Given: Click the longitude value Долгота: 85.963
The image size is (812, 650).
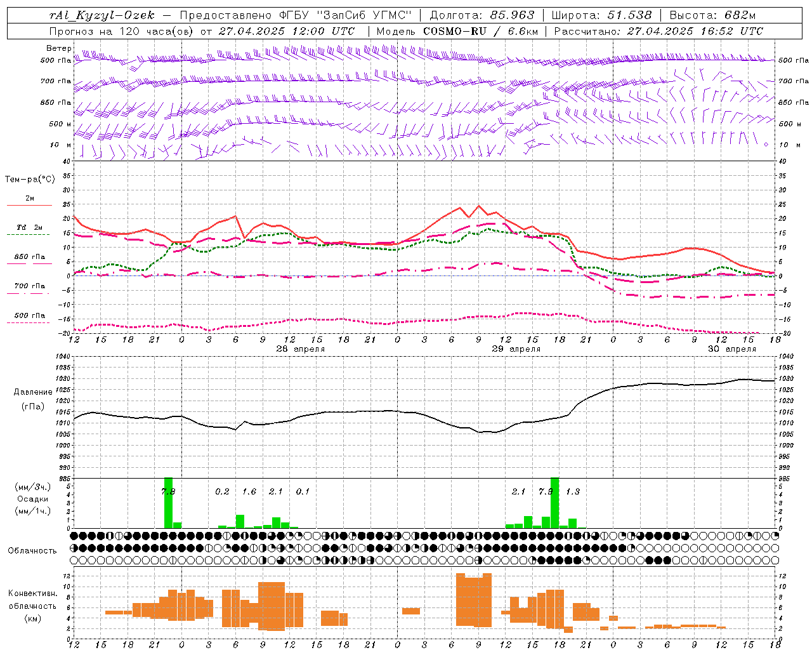Looking at the screenshot, I should 483,15.
